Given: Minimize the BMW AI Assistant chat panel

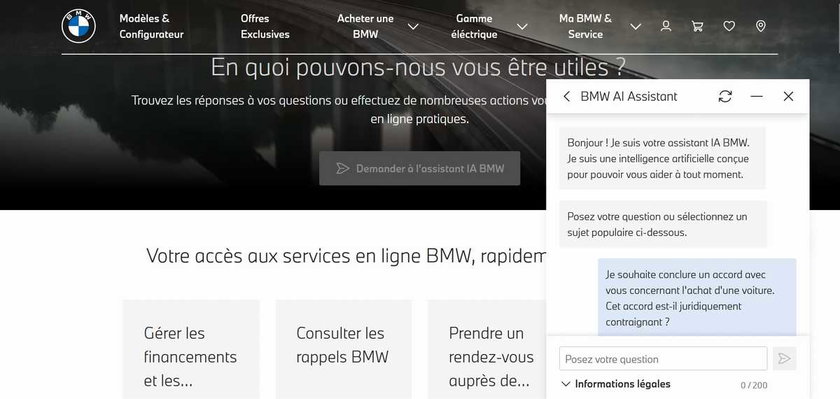Looking at the screenshot, I should click(x=756, y=96).
